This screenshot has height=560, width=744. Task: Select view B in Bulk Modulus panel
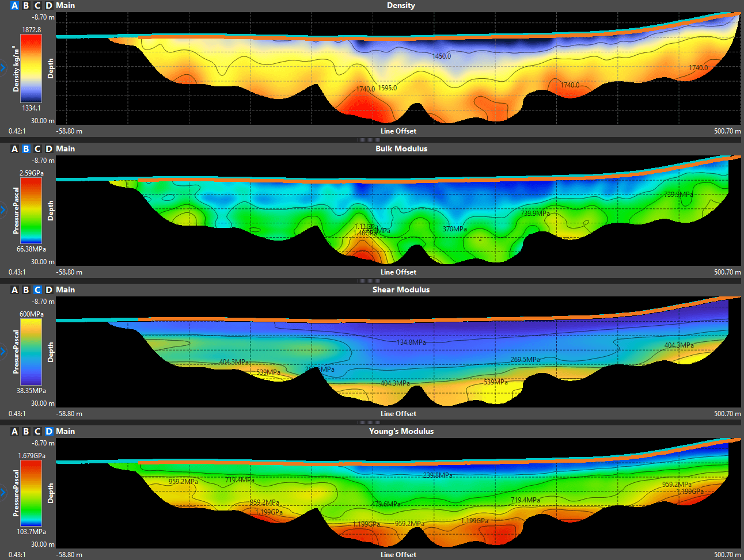(x=26, y=148)
